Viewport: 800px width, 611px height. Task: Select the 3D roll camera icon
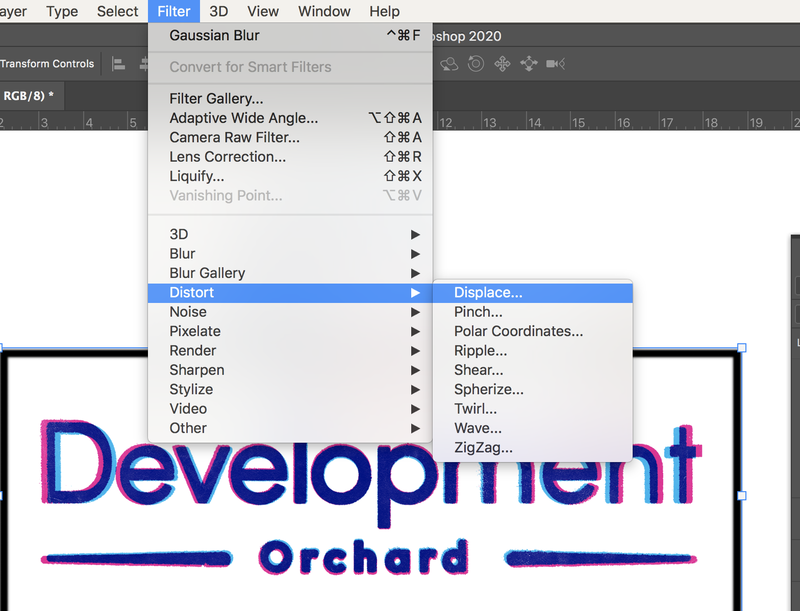pos(476,64)
